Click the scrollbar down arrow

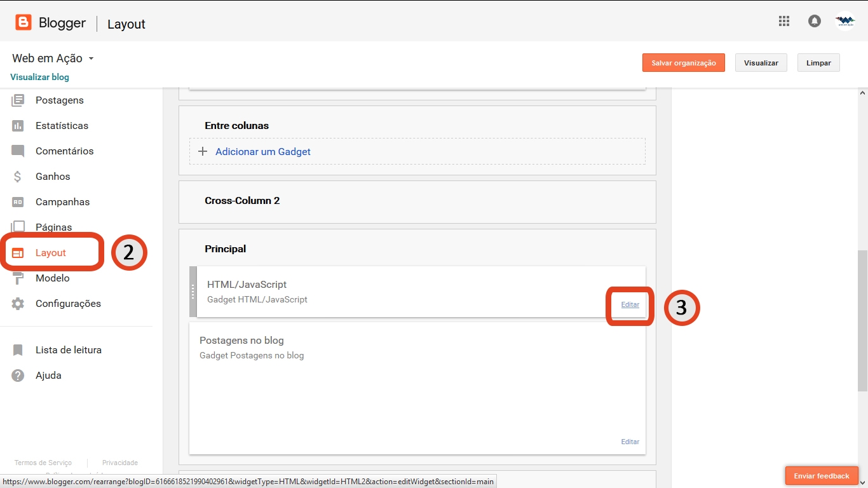tap(862, 483)
